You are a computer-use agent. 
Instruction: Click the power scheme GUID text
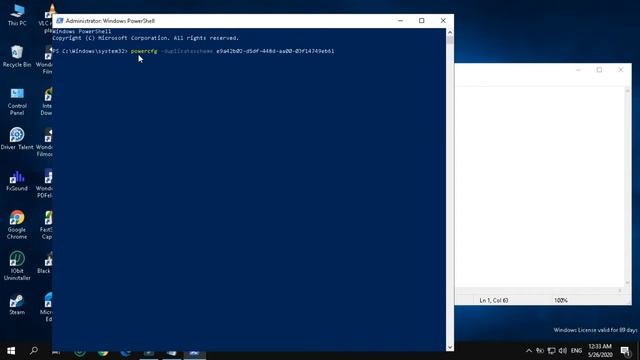tap(275, 51)
